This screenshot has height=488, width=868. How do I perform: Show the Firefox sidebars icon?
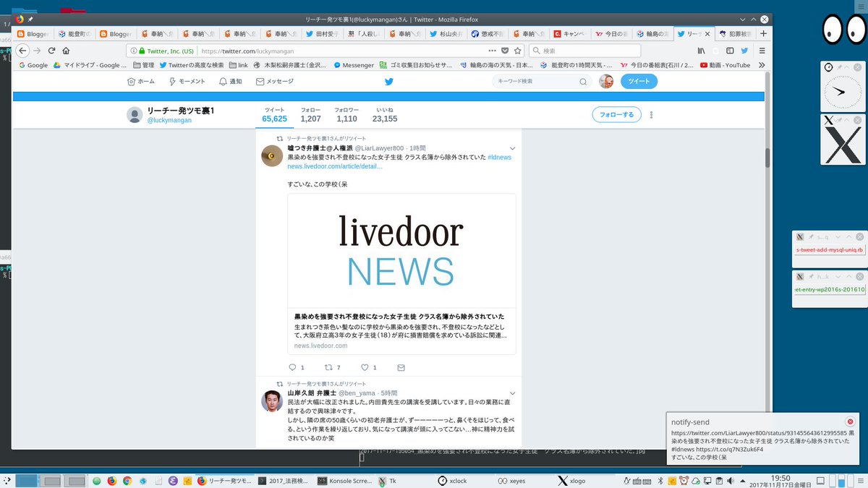tap(730, 51)
